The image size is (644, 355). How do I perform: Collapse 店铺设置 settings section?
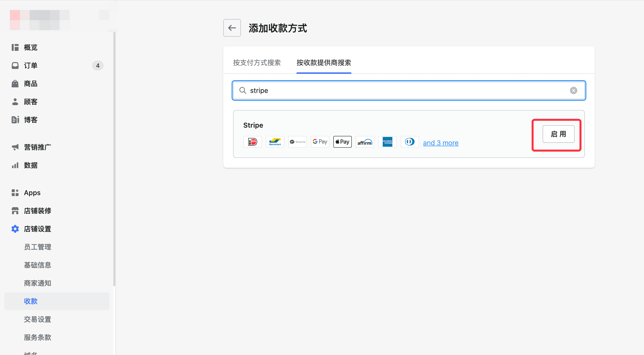point(37,229)
